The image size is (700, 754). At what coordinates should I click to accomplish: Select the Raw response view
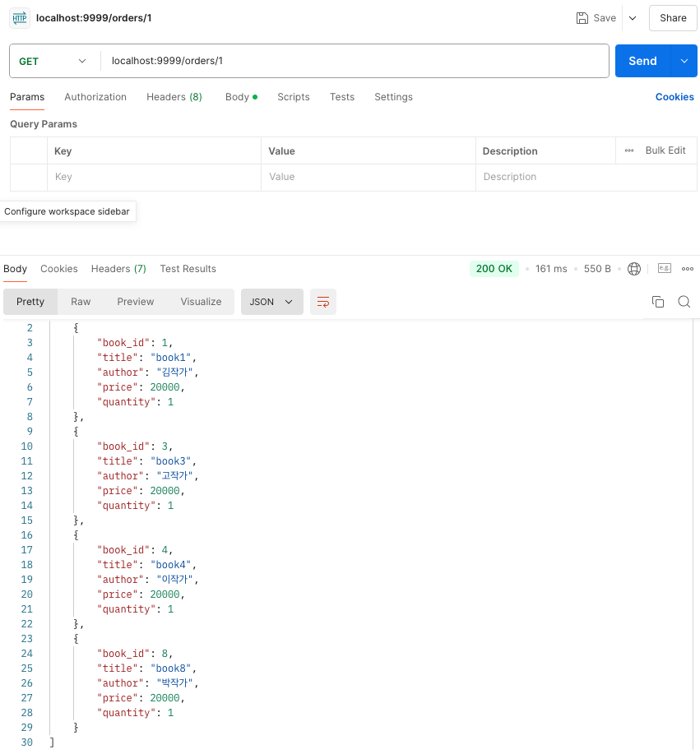tap(81, 302)
